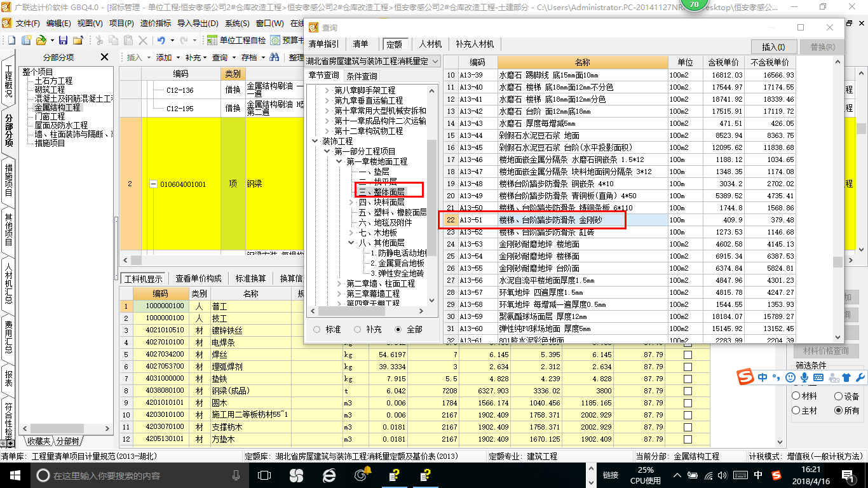Select 三、整体面层 in chapter tree
This screenshot has height=488, width=868.
tap(381, 192)
